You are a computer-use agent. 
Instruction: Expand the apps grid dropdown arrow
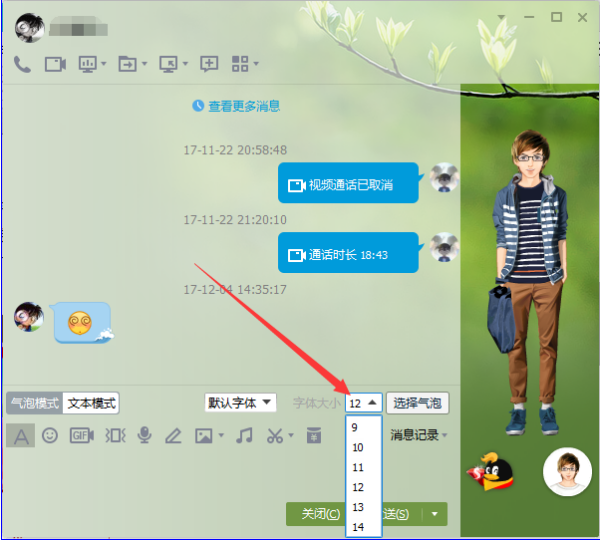[256, 64]
